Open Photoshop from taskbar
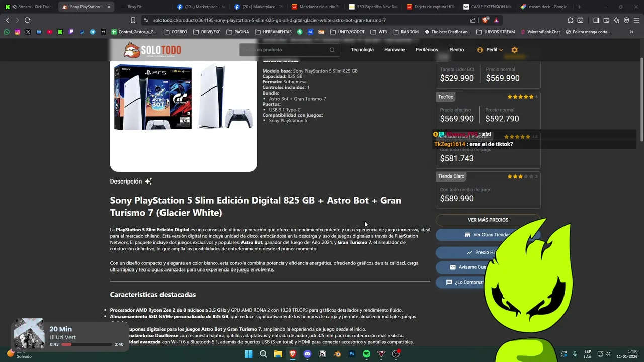This screenshot has height=362, width=644. click(352, 354)
